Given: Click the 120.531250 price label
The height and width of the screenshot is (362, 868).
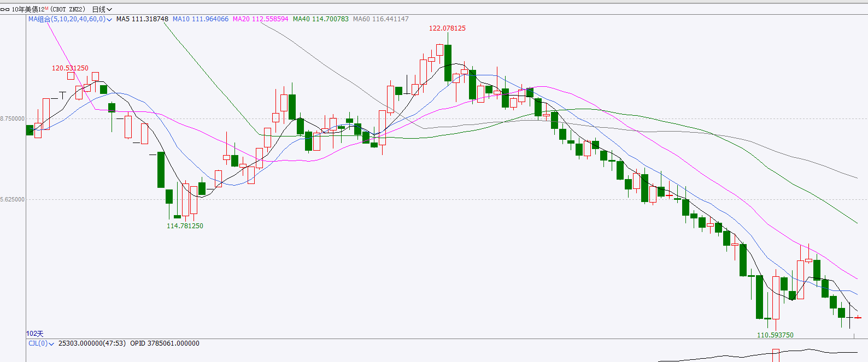Looking at the screenshot, I should coord(70,68).
